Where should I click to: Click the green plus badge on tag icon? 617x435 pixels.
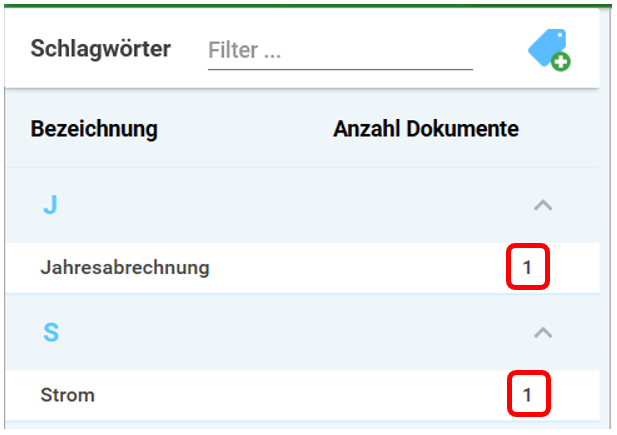click(x=561, y=62)
